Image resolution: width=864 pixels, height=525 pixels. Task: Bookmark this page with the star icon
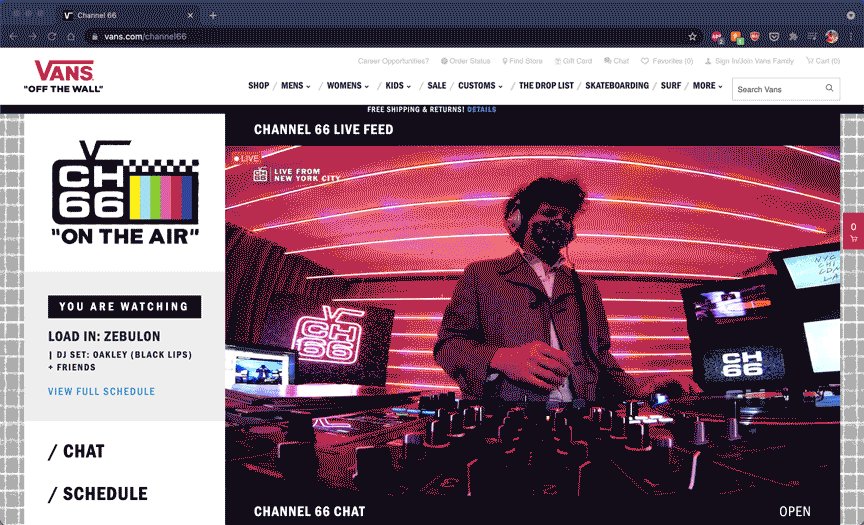point(693,36)
